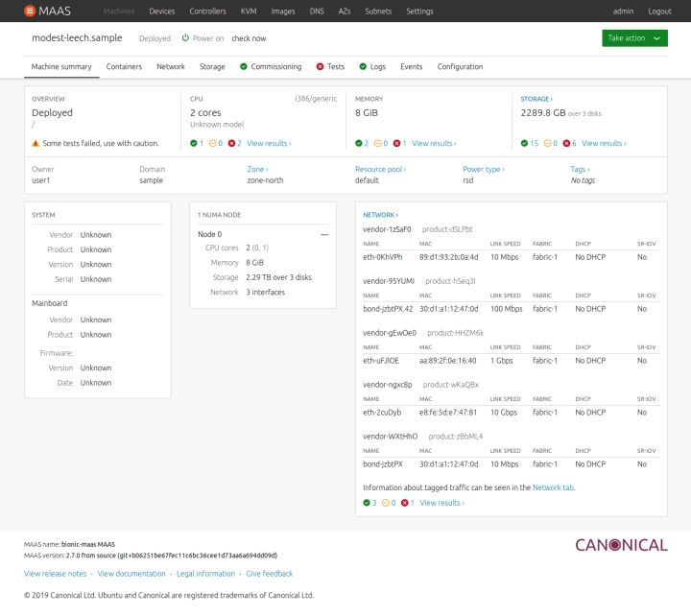
Task: Click the Network tab inline link
Action: 553,487
